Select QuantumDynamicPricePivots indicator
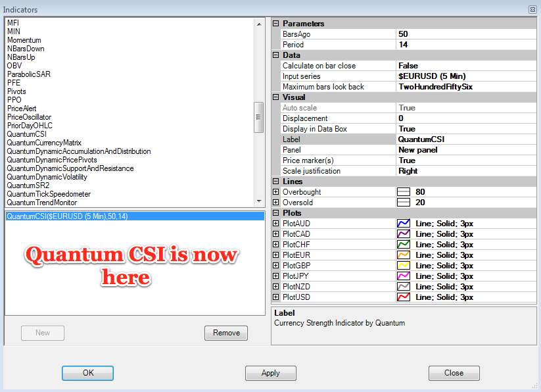Viewport: 541px width, 392px height. [52, 160]
